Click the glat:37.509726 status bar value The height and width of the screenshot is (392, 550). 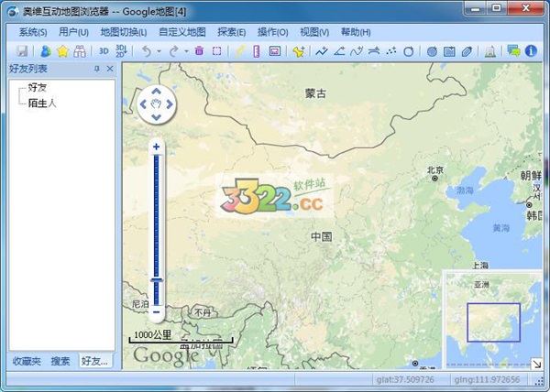405,380
